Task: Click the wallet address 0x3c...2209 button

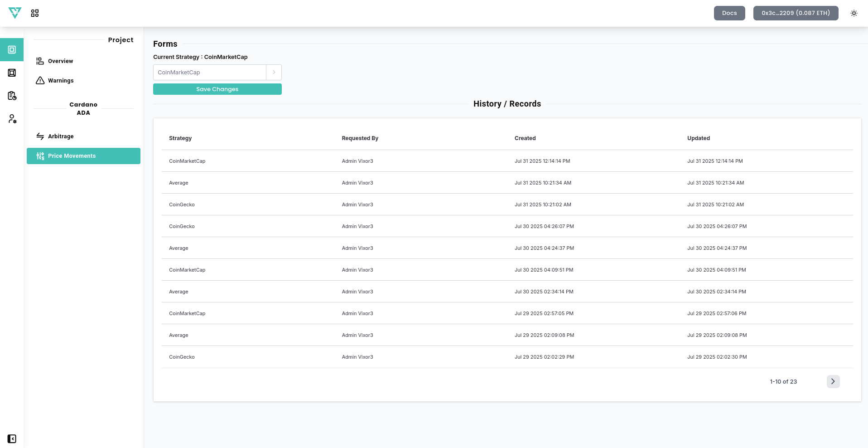Action: tap(796, 13)
